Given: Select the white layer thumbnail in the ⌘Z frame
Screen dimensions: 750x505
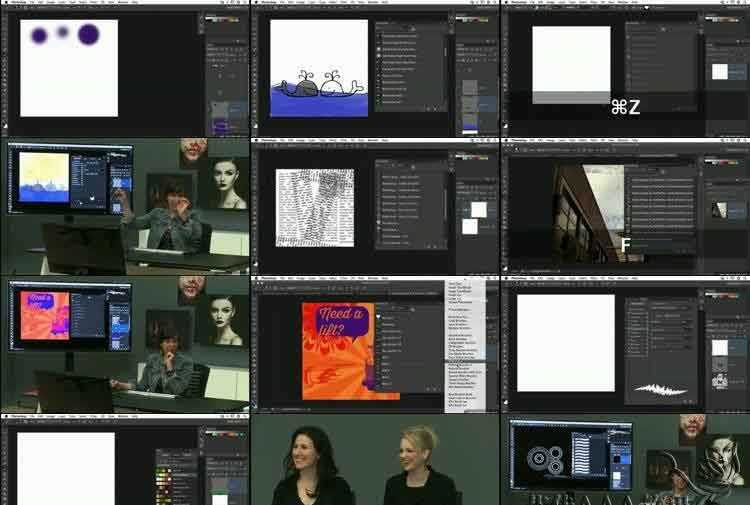Looking at the screenshot, I should (719, 72).
